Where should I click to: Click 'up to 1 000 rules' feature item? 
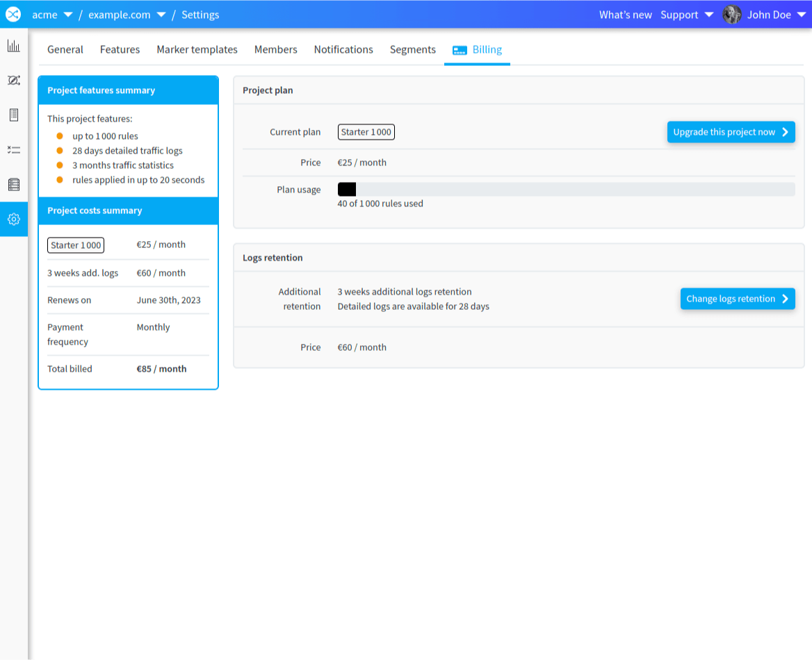tap(105, 136)
